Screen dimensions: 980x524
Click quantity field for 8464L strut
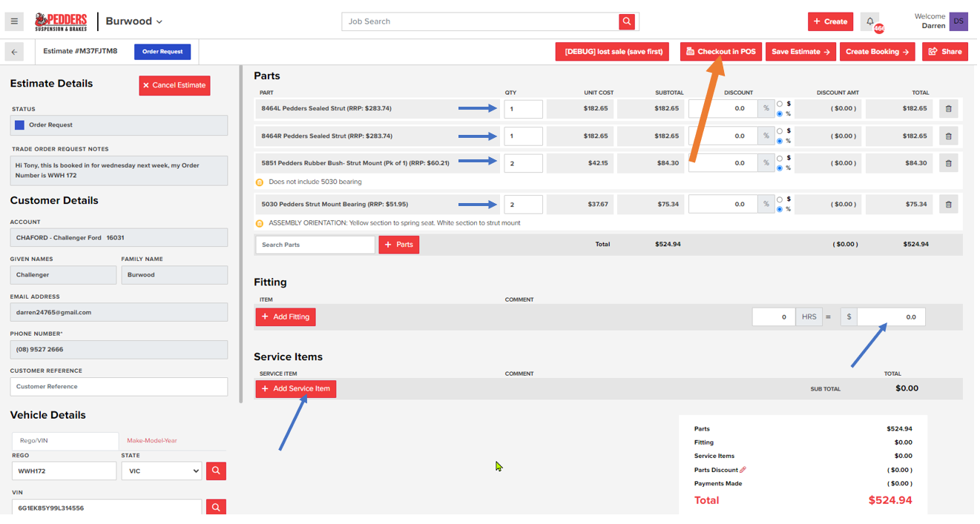pos(524,109)
